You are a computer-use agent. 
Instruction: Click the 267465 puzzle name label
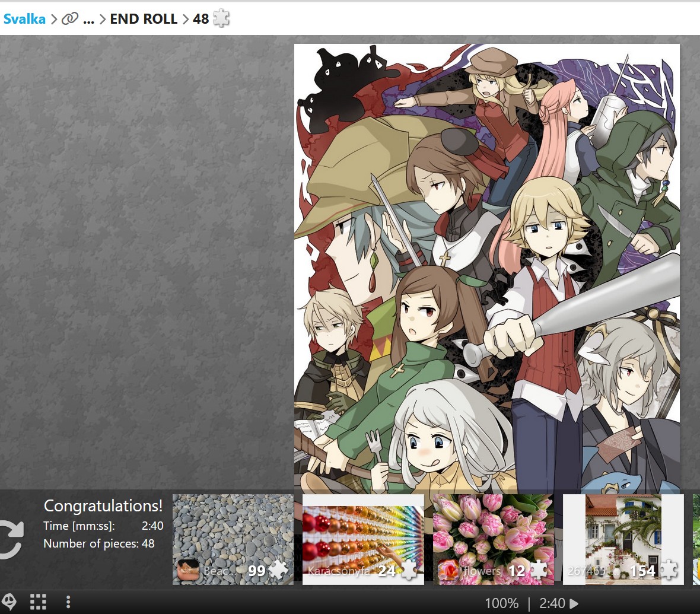pyautogui.click(x=587, y=571)
